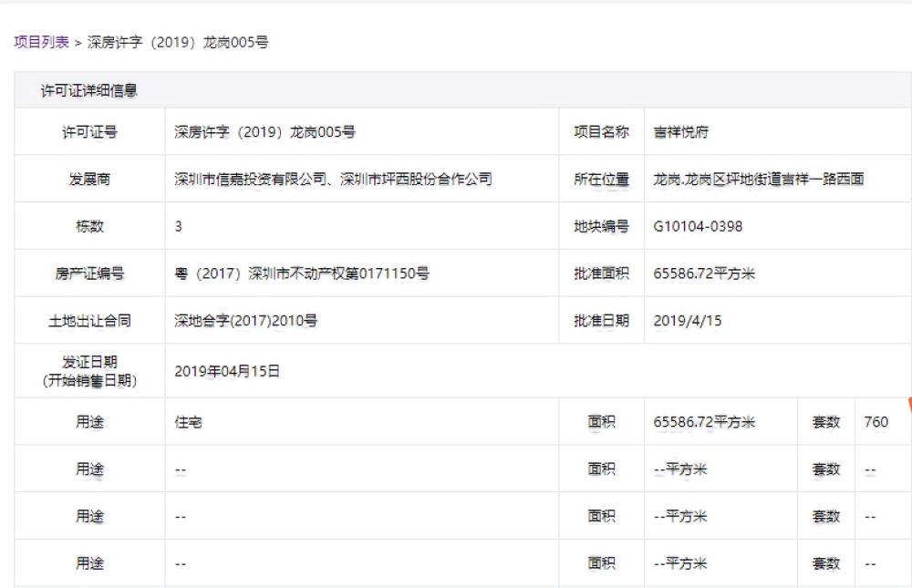912x588 pixels.
Task: Select contract number 深地合字(2017)2010号
Action: [246, 321]
